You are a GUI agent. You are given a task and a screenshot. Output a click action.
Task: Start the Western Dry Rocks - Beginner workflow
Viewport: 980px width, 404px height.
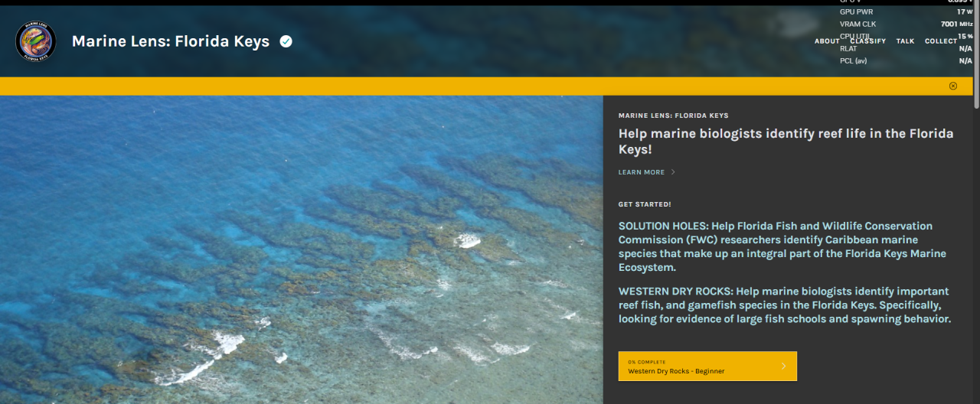[x=707, y=366]
